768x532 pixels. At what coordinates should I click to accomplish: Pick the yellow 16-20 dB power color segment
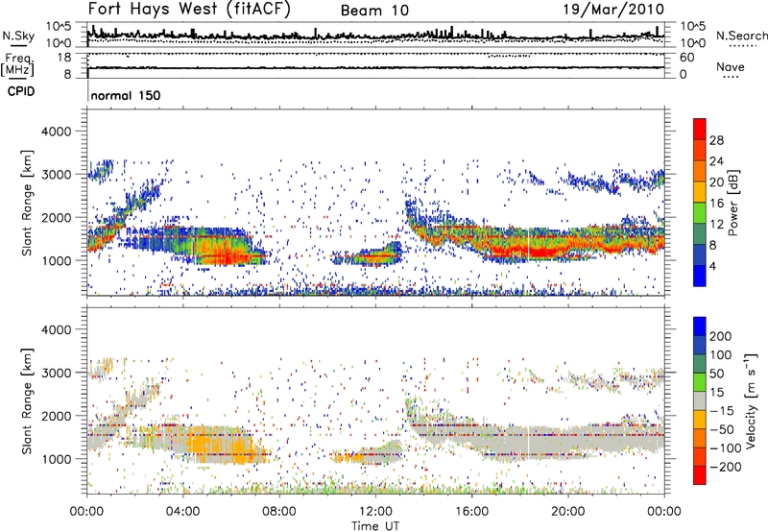coord(700,192)
